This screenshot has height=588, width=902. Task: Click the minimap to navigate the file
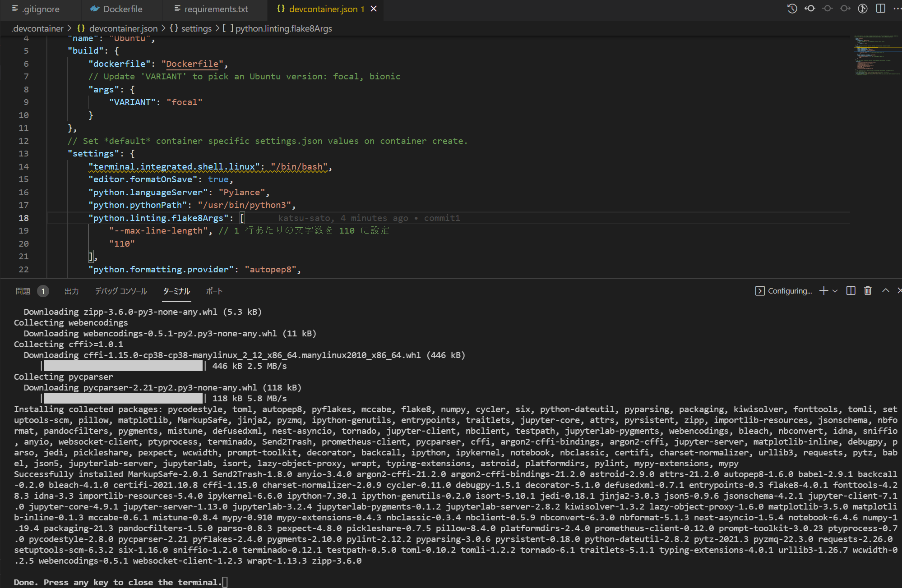(x=876, y=54)
